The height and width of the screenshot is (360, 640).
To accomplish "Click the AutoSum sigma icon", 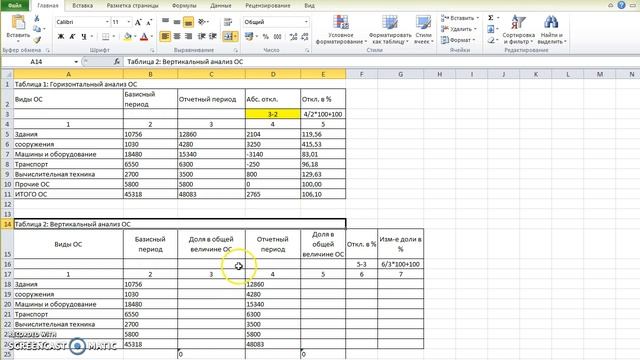I will click(491, 18).
